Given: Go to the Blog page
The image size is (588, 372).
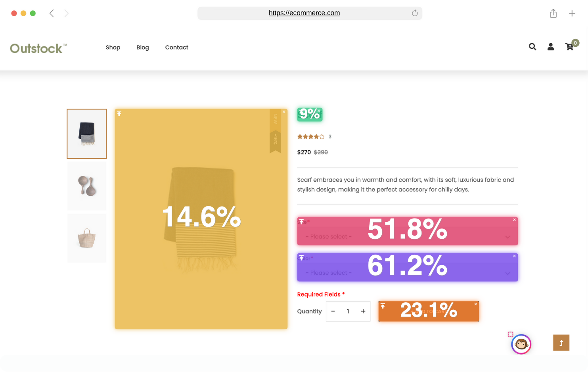Looking at the screenshot, I should (142, 47).
